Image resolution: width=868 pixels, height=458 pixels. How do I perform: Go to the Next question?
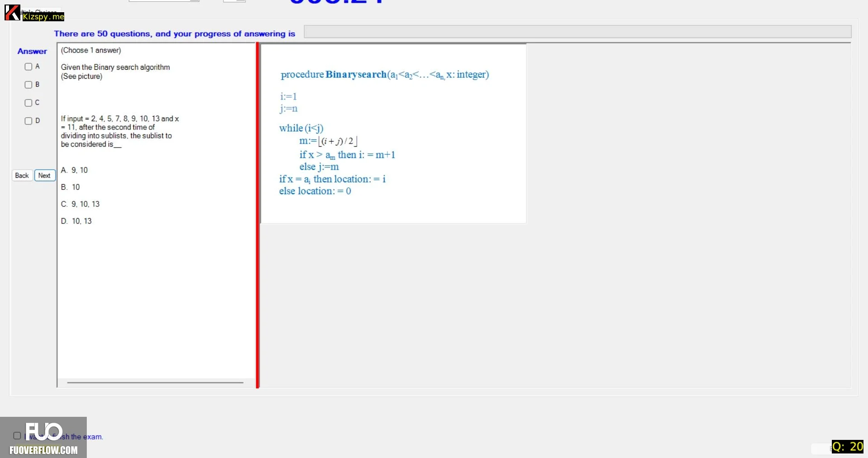(44, 176)
